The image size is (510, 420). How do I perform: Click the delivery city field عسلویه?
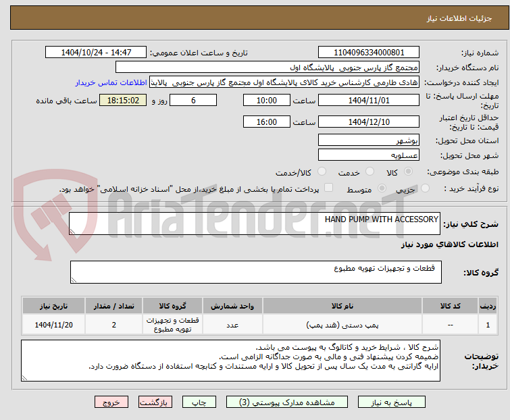pyautogui.click(x=369, y=155)
